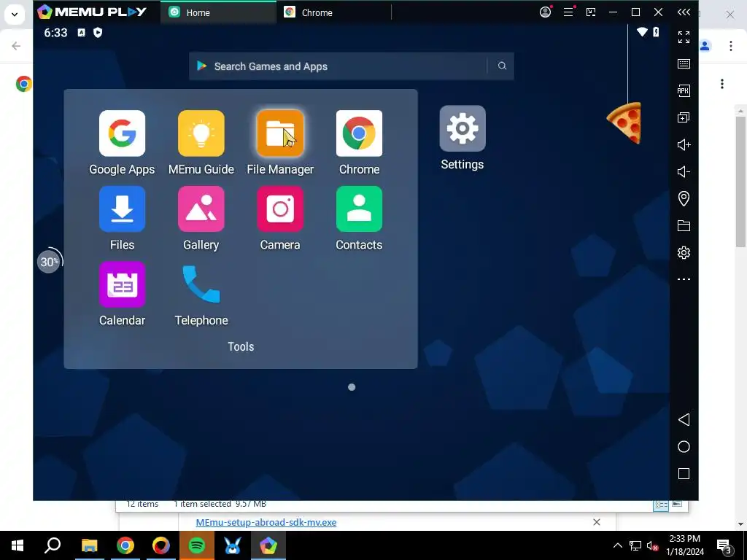Viewport: 747px width, 560px height.
Task: Install an APK via the sidebar icon
Action: 684,90
